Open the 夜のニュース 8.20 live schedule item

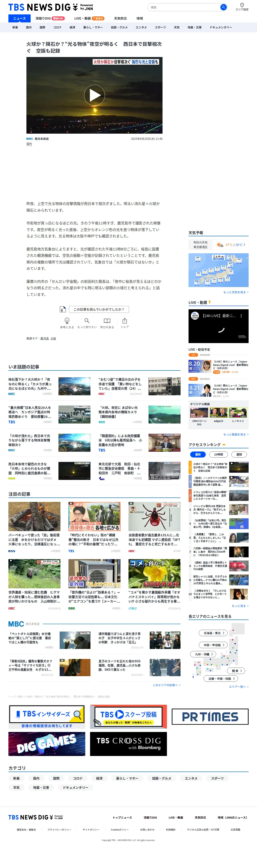coord(219,367)
